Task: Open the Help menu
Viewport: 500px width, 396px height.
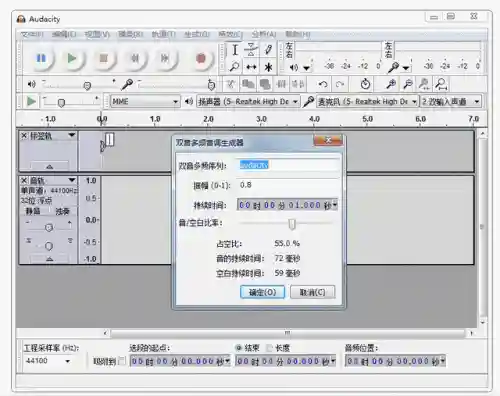Action: coord(298,34)
